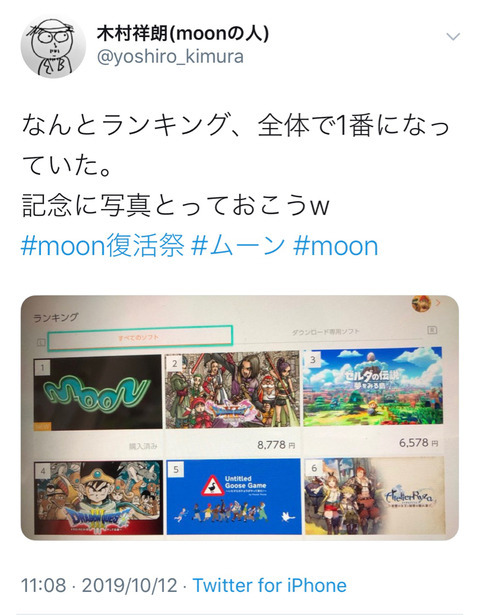The image size is (480, 615).
Task: Select the L shoulder button icon by tabs
Action: point(41,342)
